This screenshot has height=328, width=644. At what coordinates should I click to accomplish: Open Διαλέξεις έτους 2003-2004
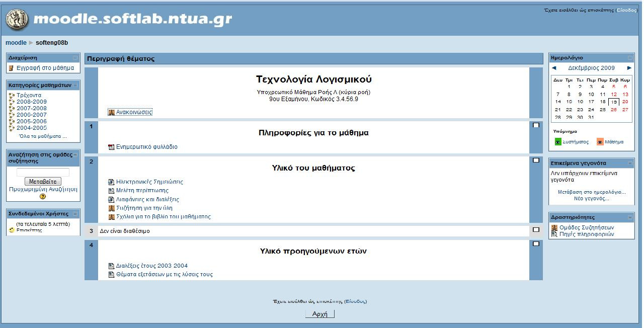(152, 266)
